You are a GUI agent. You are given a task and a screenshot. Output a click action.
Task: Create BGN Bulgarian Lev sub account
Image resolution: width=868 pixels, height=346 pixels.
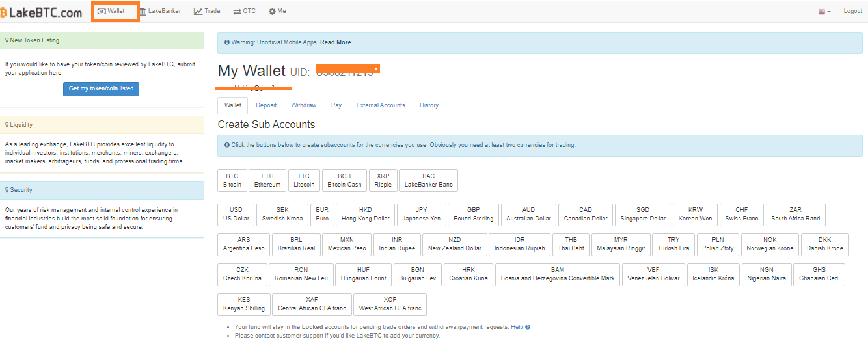coord(418,274)
